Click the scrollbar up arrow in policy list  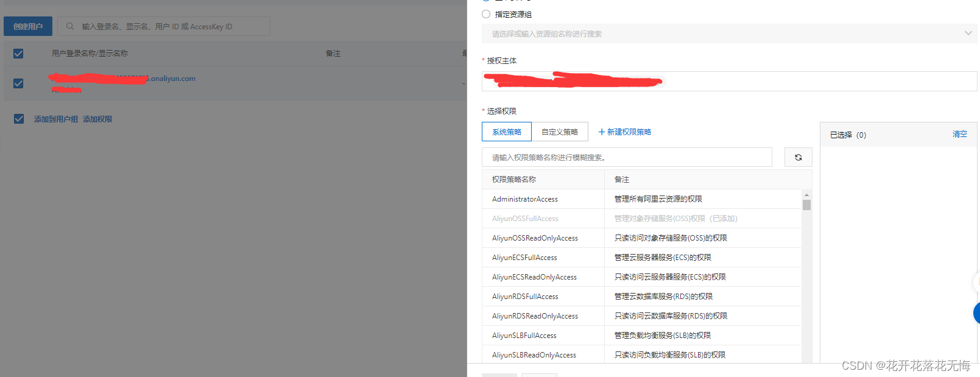pos(806,195)
